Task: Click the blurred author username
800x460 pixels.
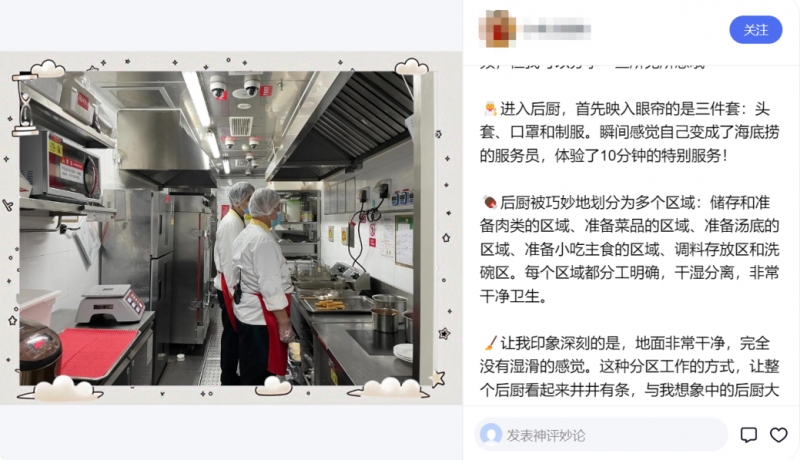Action: [557, 29]
